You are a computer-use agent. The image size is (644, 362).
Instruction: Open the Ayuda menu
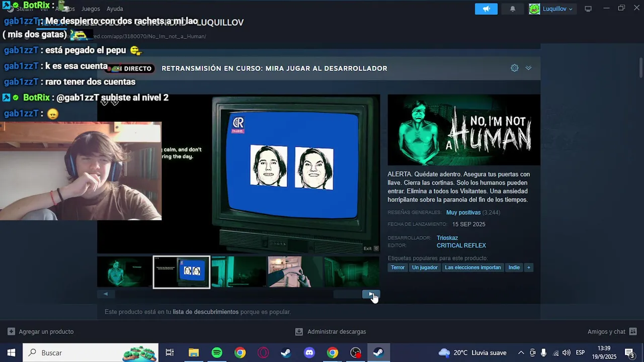point(115,9)
